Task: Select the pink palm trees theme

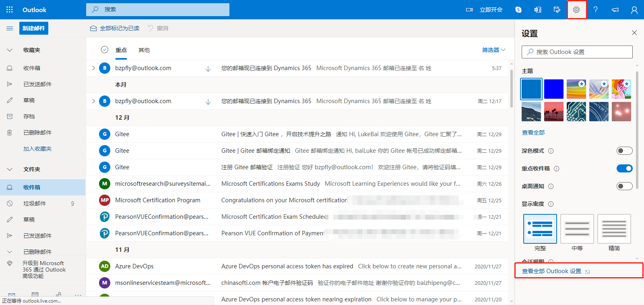Action: (x=554, y=112)
